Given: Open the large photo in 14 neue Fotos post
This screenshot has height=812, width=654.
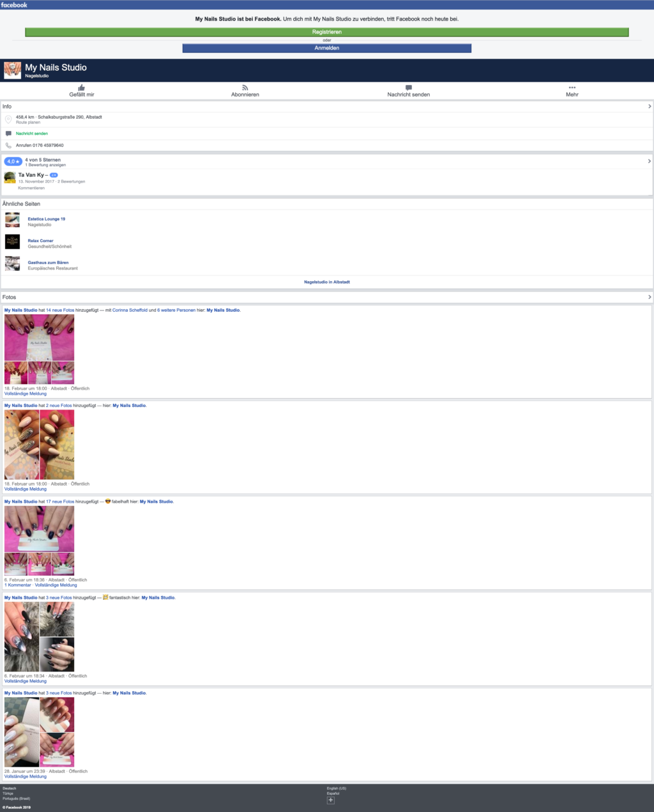Looking at the screenshot, I should [x=39, y=337].
